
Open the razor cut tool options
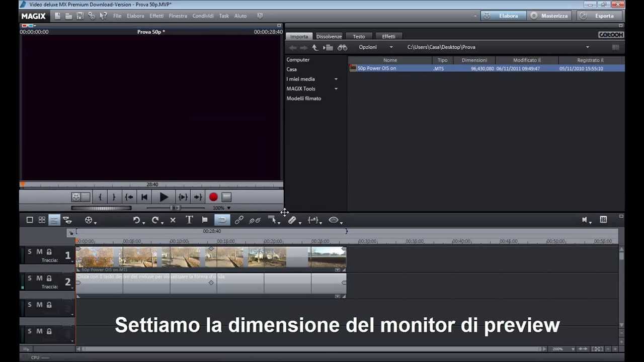pos(293,220)
